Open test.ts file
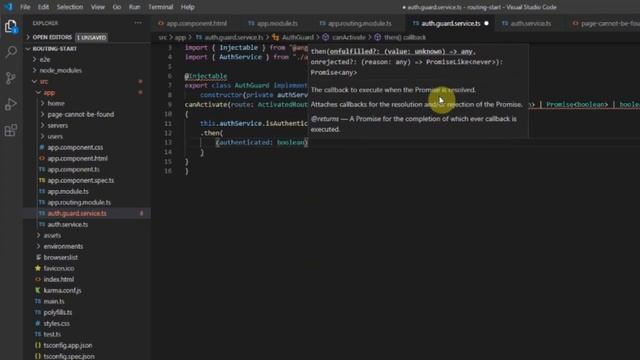The image size is (640, 360). tap(52, 334)
